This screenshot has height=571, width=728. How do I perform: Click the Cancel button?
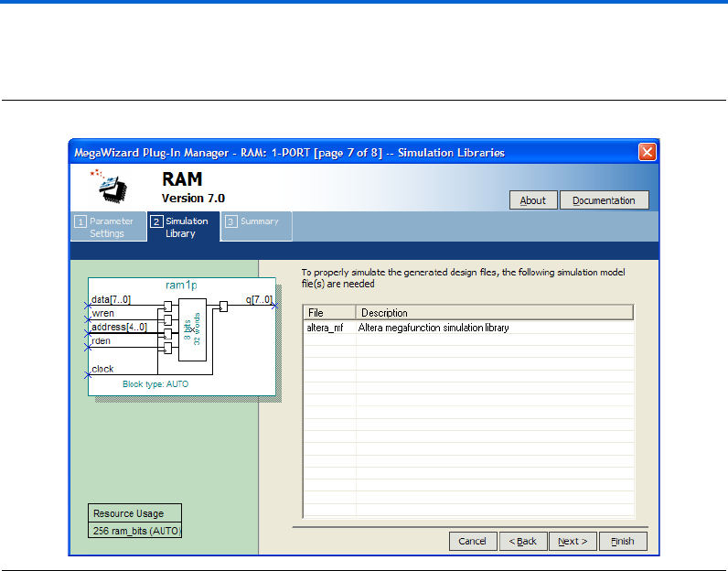click(x=473, y=542)
